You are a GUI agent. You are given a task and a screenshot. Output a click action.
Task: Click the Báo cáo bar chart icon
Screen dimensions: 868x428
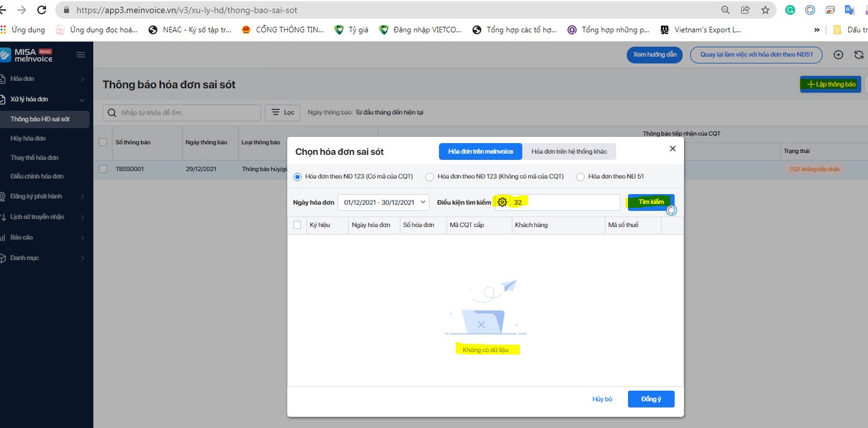pos(3,237)
